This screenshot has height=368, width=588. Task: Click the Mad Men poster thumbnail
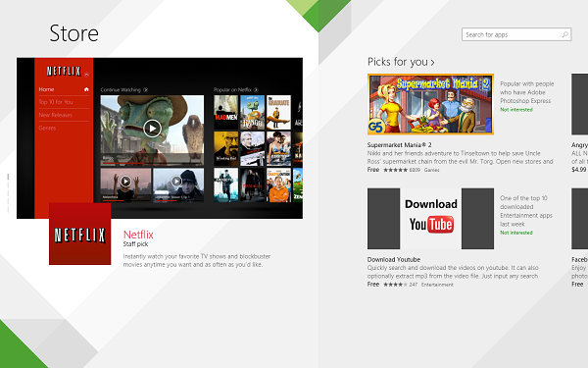point(225,112)
